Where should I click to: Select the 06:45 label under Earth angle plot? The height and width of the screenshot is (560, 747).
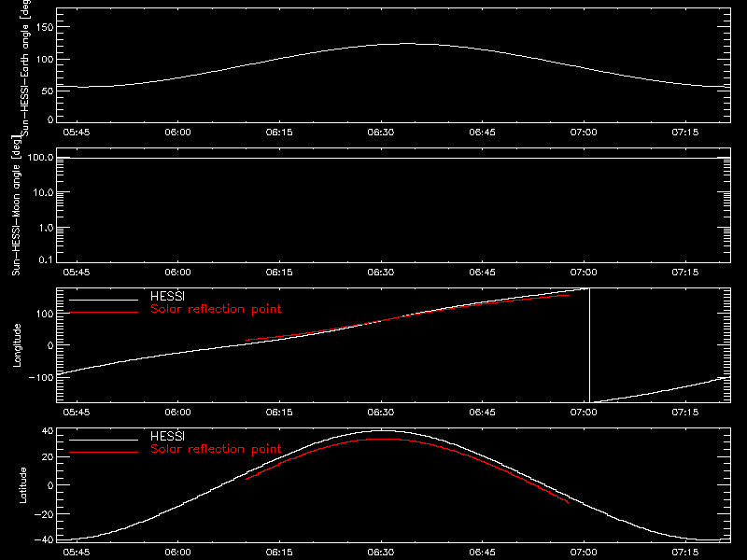click(x=482, y=133)
